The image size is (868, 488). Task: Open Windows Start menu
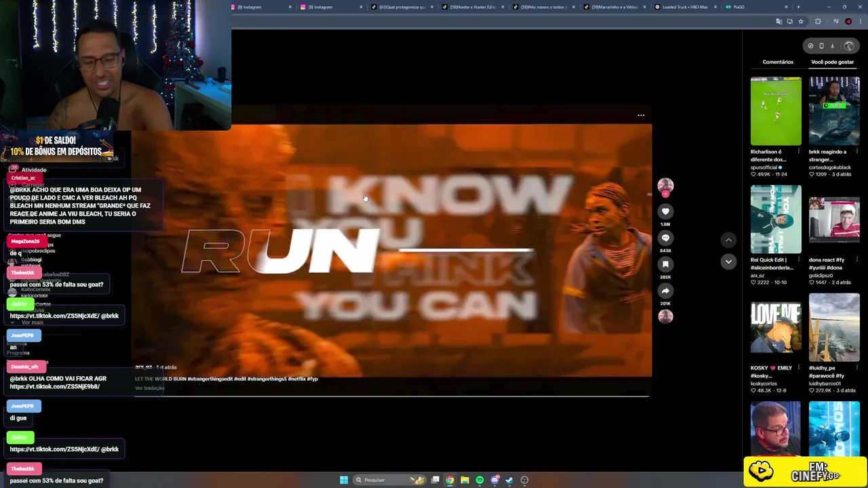pyautogui.click(x=344, y=480)
